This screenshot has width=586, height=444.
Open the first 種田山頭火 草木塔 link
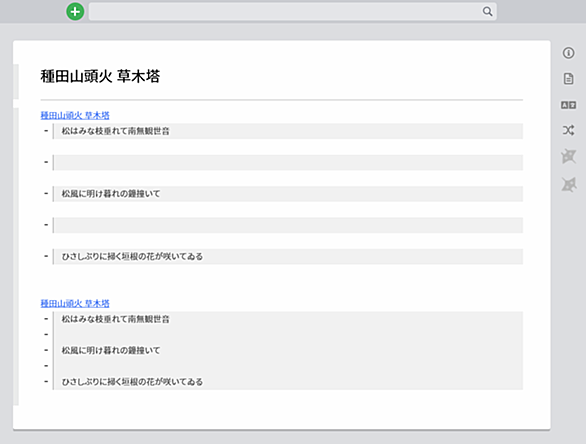pos(75,115)
